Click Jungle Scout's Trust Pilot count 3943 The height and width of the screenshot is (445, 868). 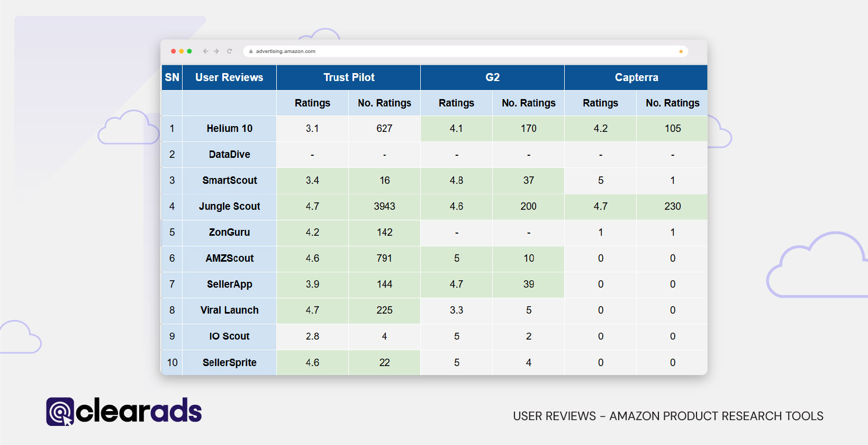(384, 206)
